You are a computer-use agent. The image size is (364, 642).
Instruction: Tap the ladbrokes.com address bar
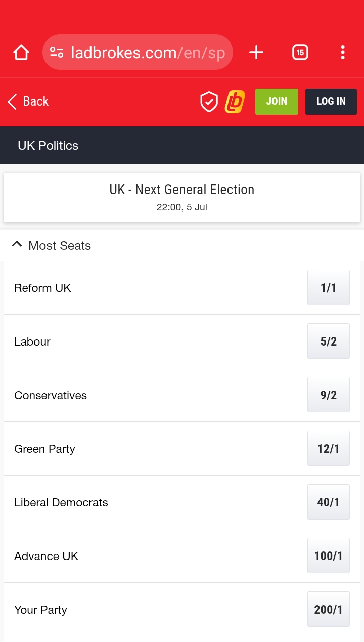(148, 52)
